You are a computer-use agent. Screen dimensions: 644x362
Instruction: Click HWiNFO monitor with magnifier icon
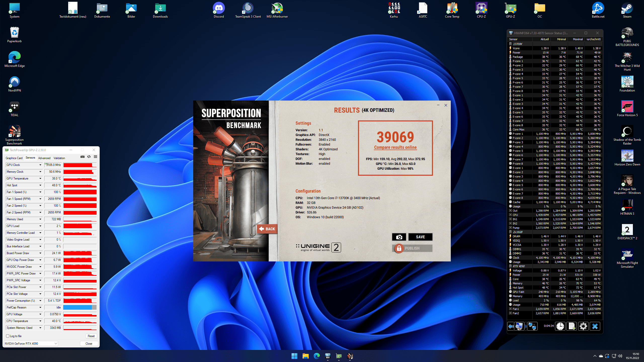point(519,326)
